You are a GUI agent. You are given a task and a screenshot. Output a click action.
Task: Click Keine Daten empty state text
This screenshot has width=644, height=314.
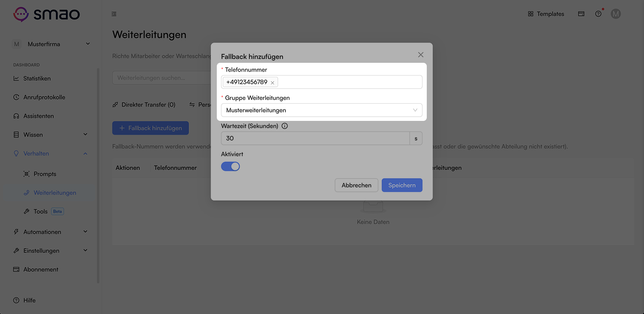point(373,222)
